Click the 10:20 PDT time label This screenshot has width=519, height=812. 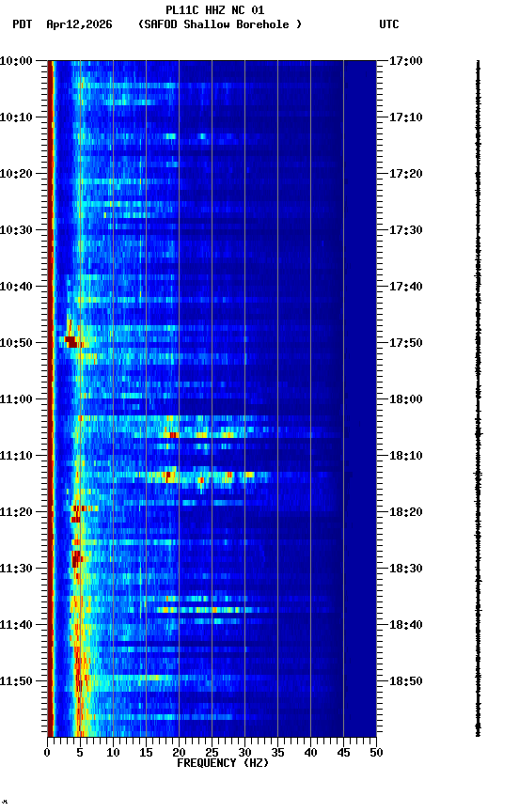(16, 174)
